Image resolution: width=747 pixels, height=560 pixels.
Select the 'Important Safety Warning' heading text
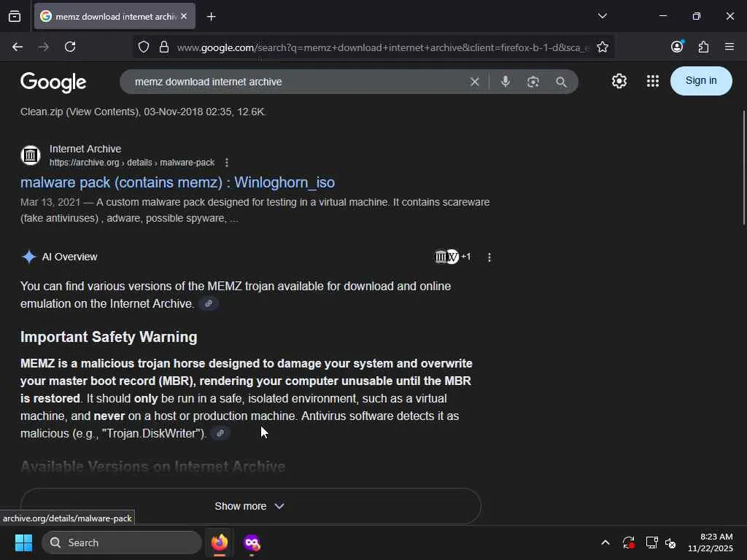(x=109, y=337)
